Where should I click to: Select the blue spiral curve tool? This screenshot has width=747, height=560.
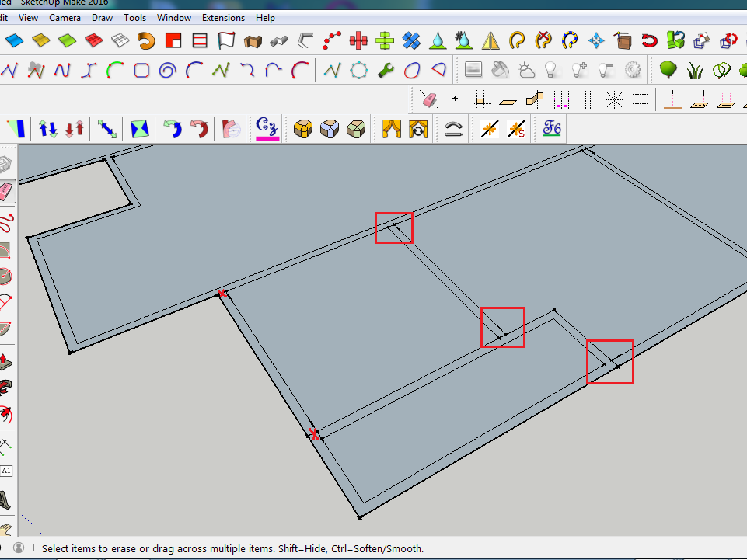168,71
